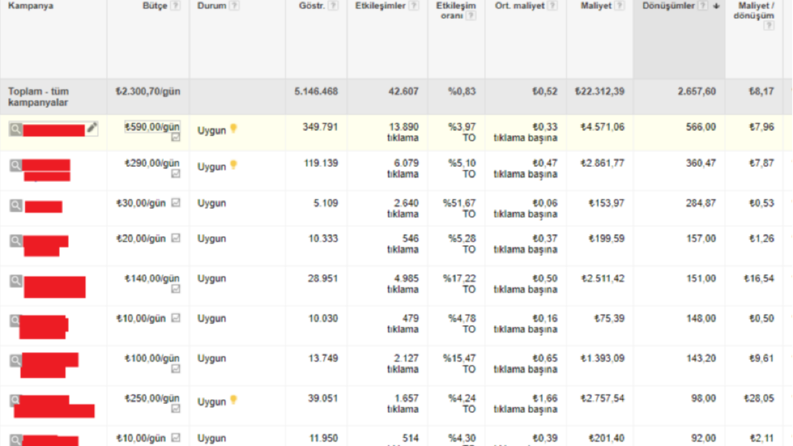The image size is (793, 446).
Task: Open help icon next to Maliyet header
Action: coord(620,6)
